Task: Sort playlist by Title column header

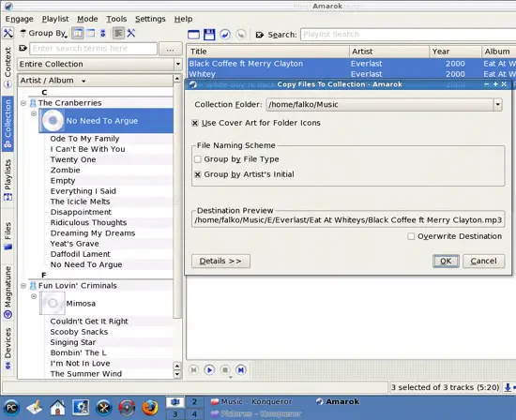Action: pos(268,52)
